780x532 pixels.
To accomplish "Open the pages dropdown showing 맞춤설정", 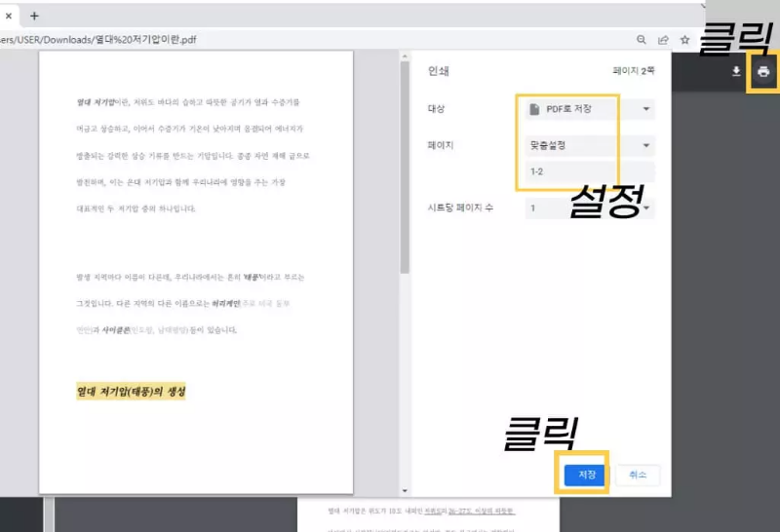I will (x=590, y=145).
